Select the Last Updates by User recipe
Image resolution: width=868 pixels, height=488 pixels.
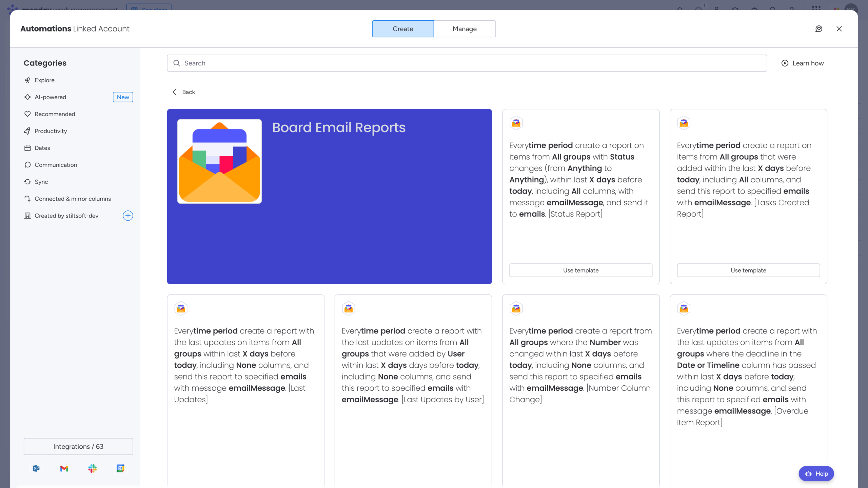413,365
